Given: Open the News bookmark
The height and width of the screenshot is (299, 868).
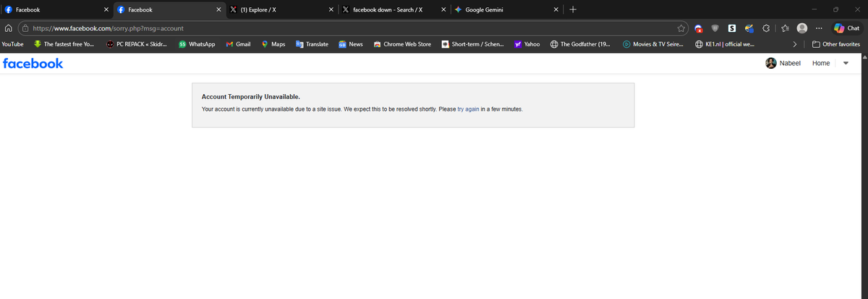Looking at the screenshot, I should [350, 44].
